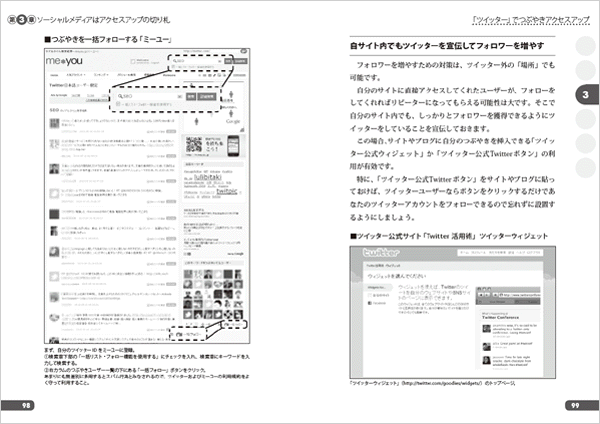Click the SEO results heading above the tweet list
Image resolution: width=600 pixels, height=424 pixels.
tap(68, 110)
